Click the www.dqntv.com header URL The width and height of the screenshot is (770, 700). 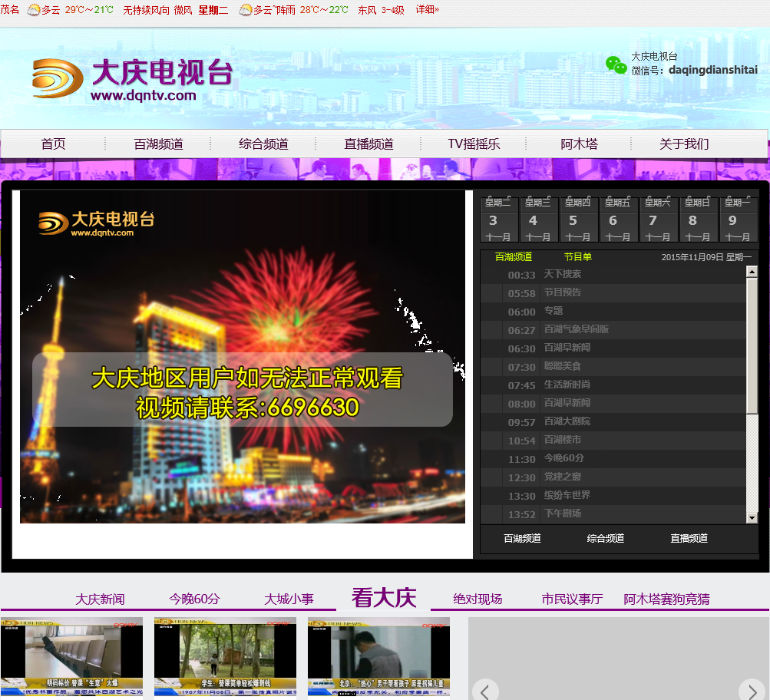(144, 95)
